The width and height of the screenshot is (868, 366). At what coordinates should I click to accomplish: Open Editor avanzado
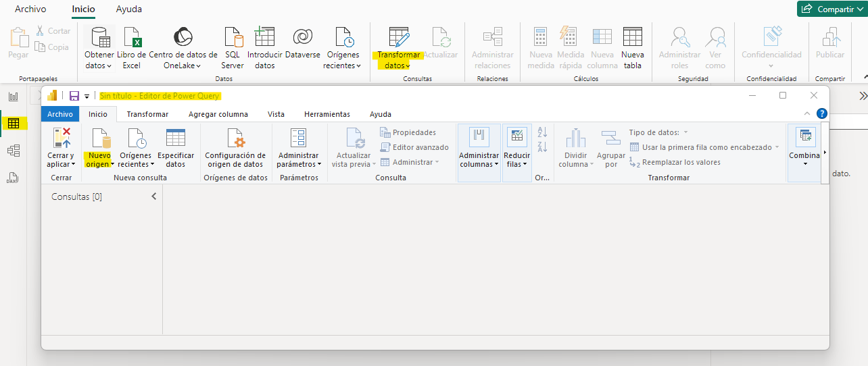(x=414, y=147)
